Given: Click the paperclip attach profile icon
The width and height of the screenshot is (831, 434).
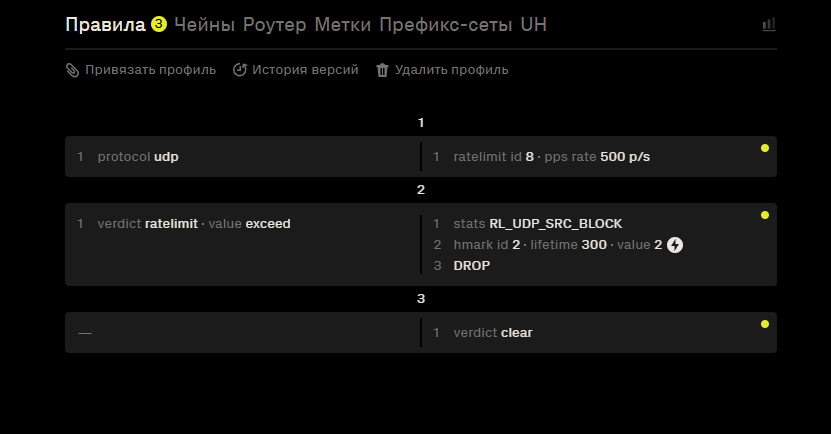Looking at the screenshot, I should tap(73, 70).
